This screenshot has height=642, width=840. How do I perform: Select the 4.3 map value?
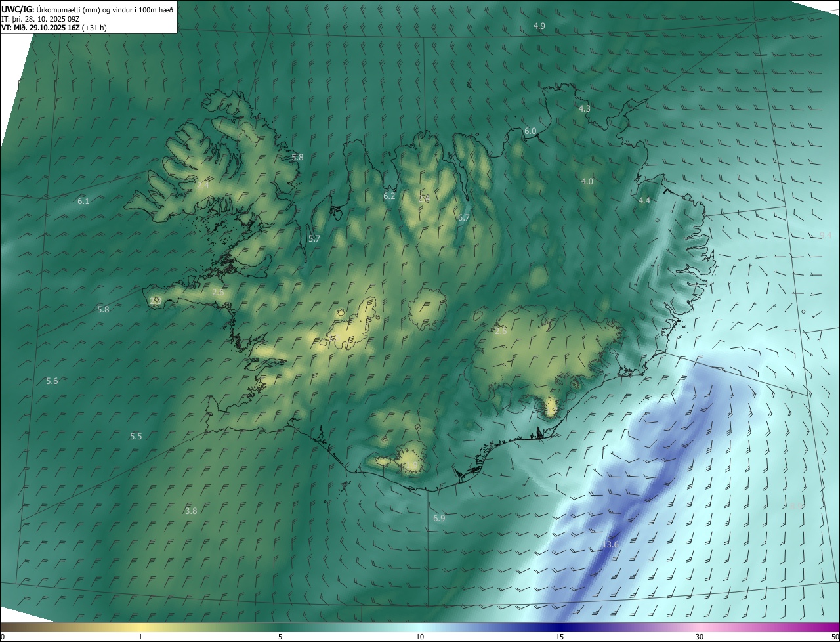click(585, 108)
